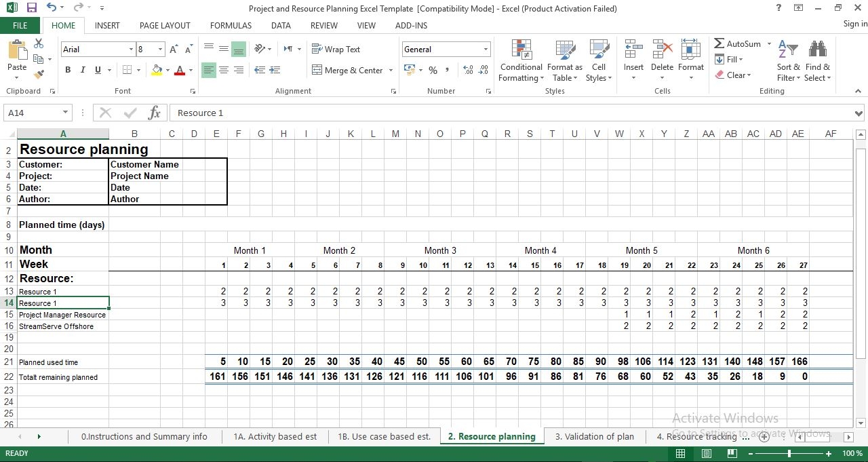
Task: Paste clipboard contents with Paste icon
Action: [x=17, y=51]
